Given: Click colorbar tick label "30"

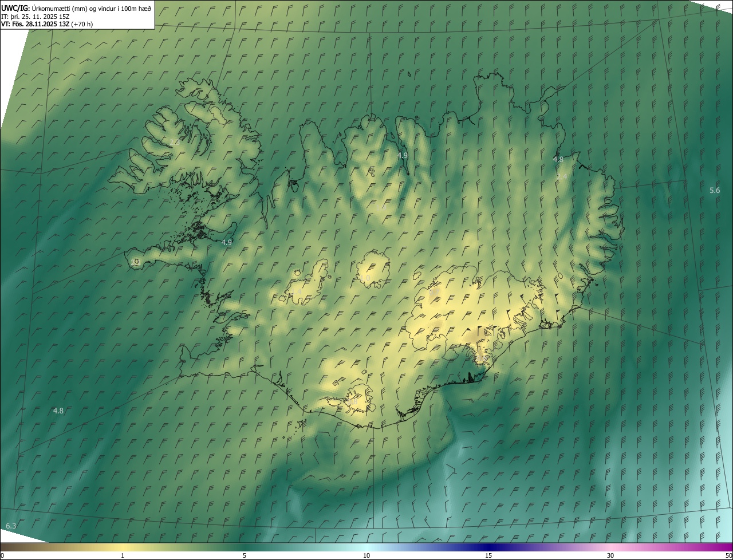Looking at the screenshot, I should 610,555.
